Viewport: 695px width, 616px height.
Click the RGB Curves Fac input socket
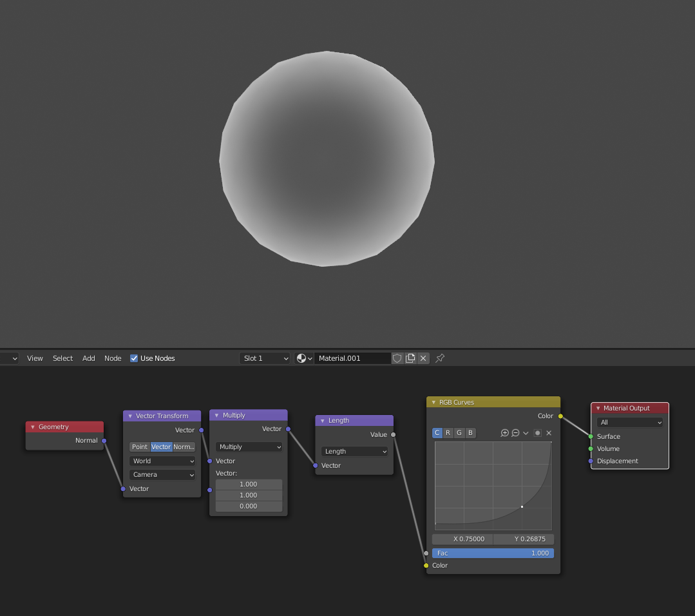point(426,553)
